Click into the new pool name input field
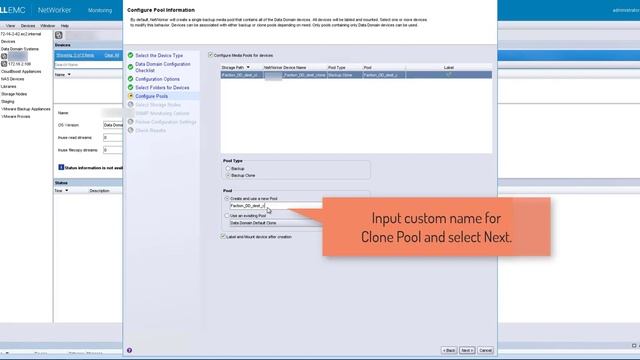This screenshot has height=360, width=640. point(276,206)
